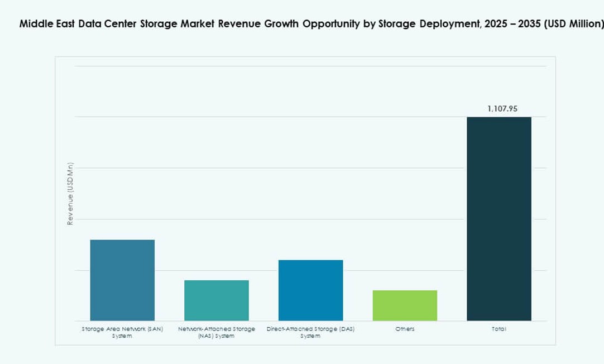Click the empty plot area above Others
This screenshot has height=364, width=604.
pos(405,223)
